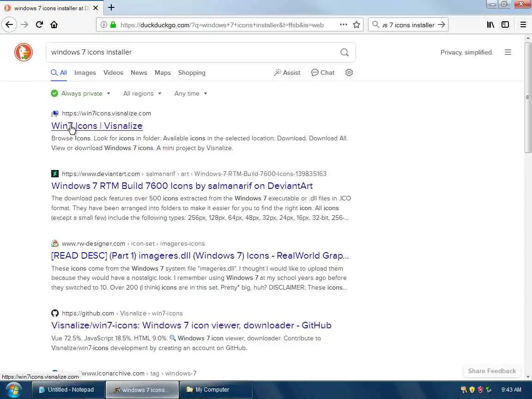
Task: Click the Share Feedback button
Action: pos(492,371)
